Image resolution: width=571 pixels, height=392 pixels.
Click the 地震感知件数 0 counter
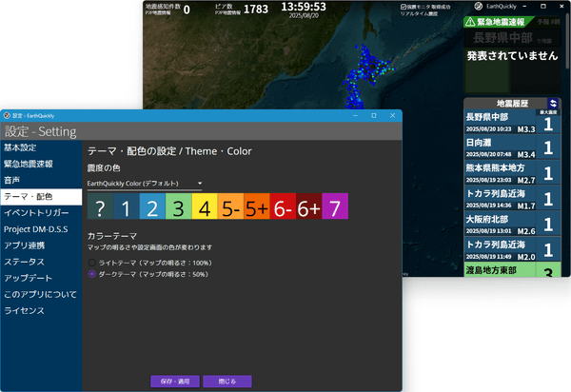(x=167, y=10)
